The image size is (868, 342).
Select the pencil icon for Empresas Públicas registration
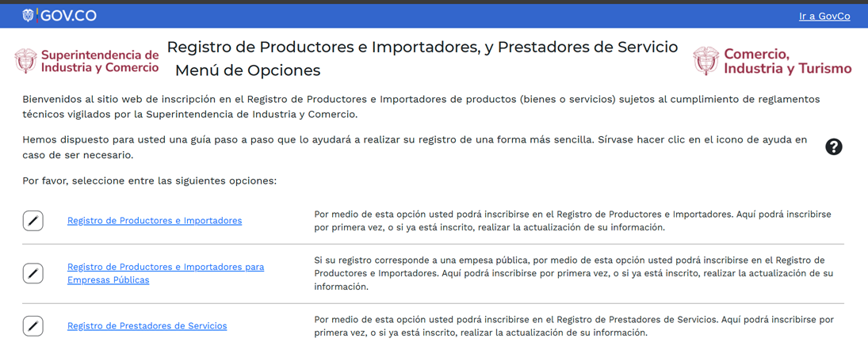click(33, 274)
